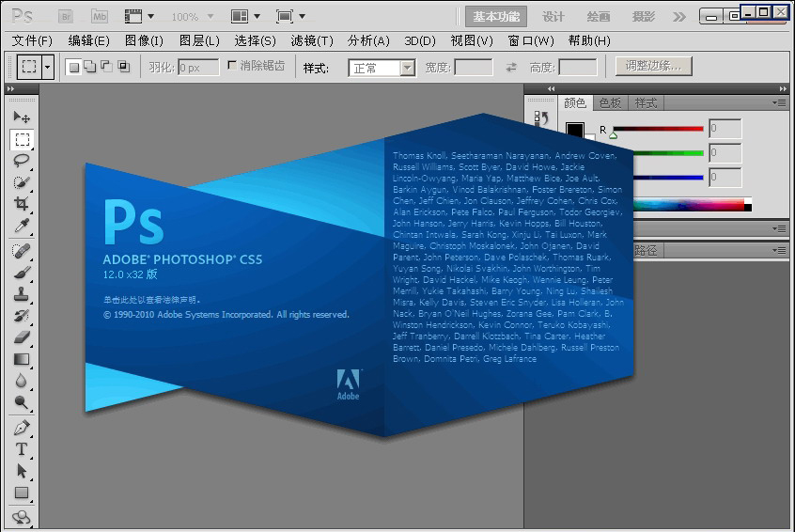Select the Brush tool
Viewport: 795px width, 532px height.
coord(22,273)
